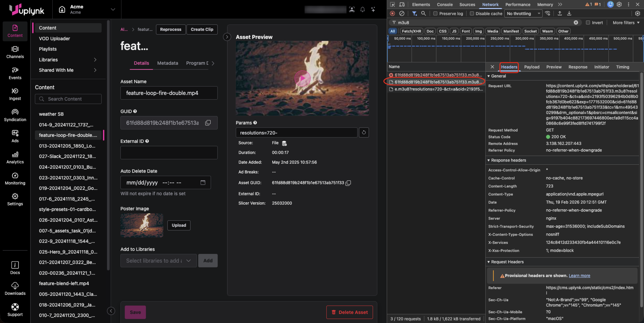Open Select libraries to add dropdown
644x323 pixels.
pos(158,260)
